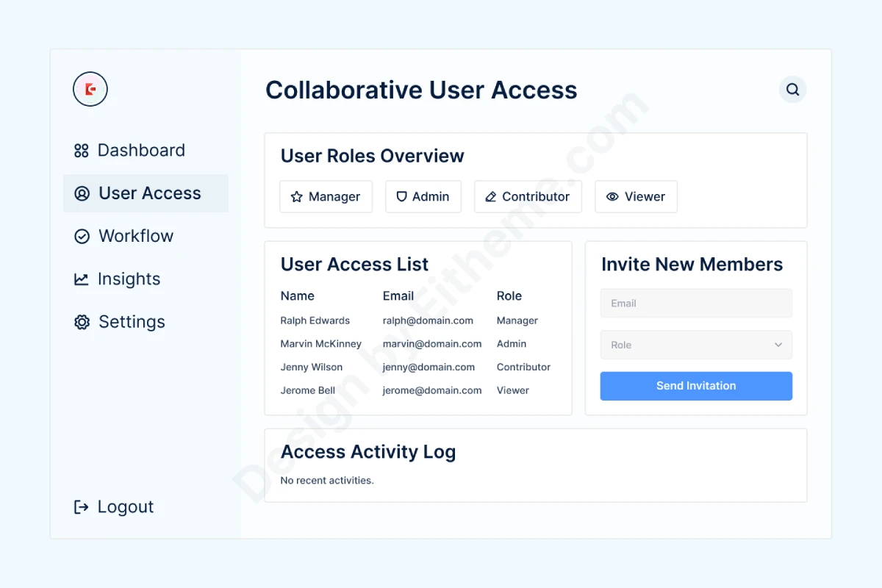Click the Workflow checkmark circle icon
This screenshot has width=882, height=588.
(82, 236)
